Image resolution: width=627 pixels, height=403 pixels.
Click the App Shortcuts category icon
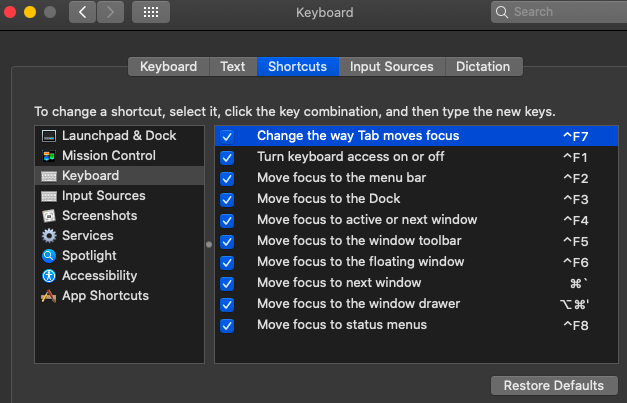[x=49, y=295]
